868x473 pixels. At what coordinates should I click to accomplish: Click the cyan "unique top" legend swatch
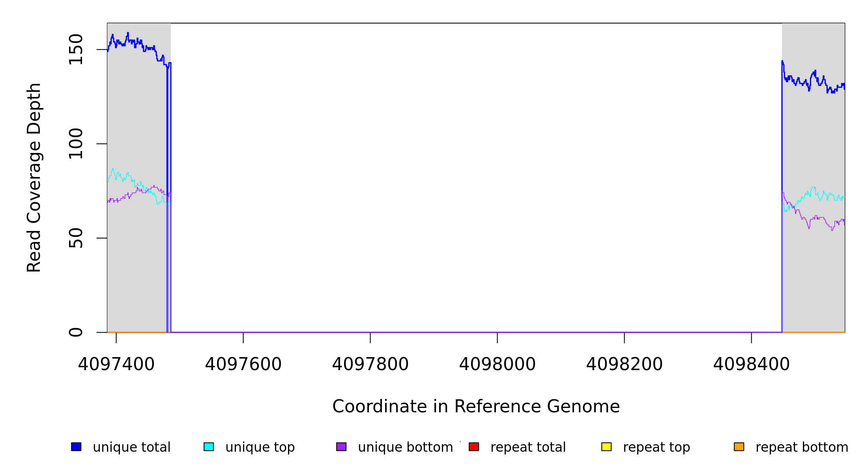point(209,447)
